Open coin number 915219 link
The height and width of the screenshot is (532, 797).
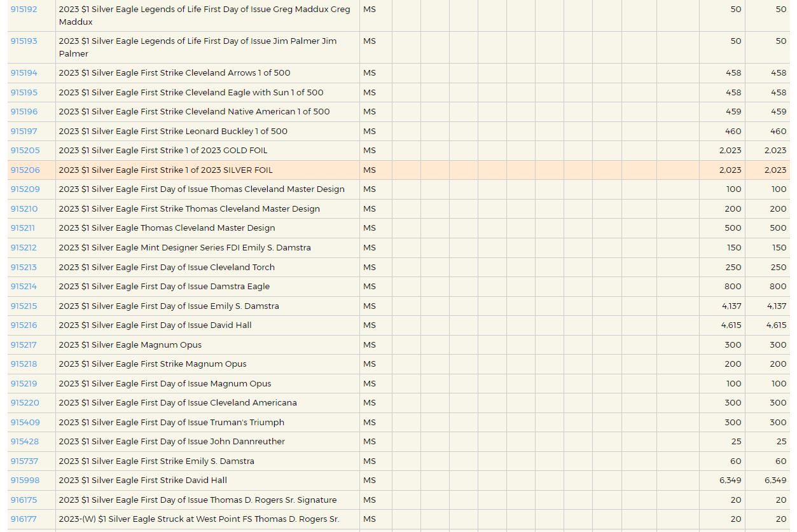click(24, 384)
